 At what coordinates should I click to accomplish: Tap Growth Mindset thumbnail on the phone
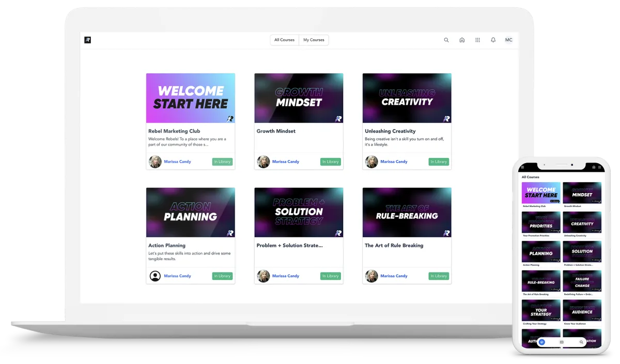[x=582, y=193]
